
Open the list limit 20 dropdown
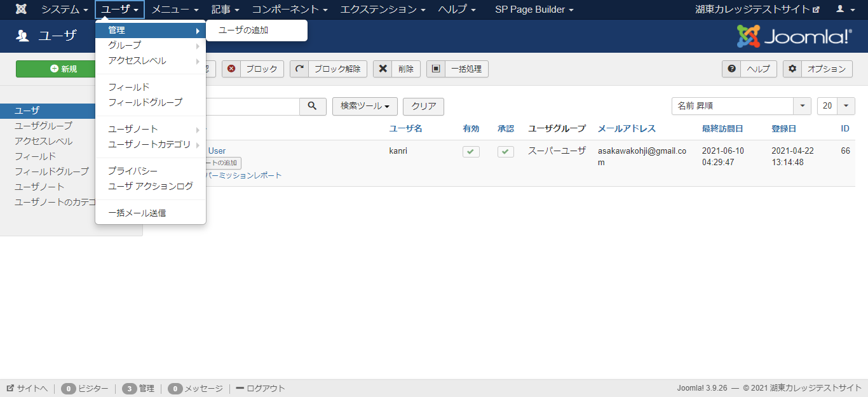tap(836, 107)
